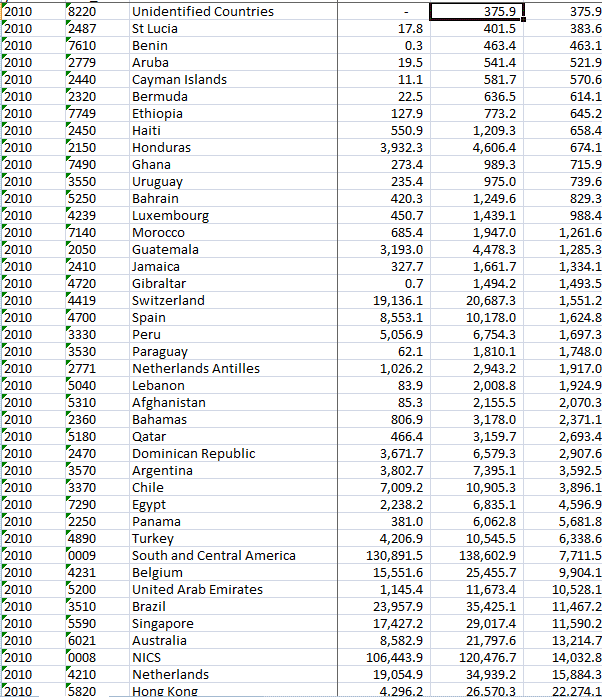This screenshot has width=602, height=697.
Task: Select the code cell 0009
Action: coord(81,556)
